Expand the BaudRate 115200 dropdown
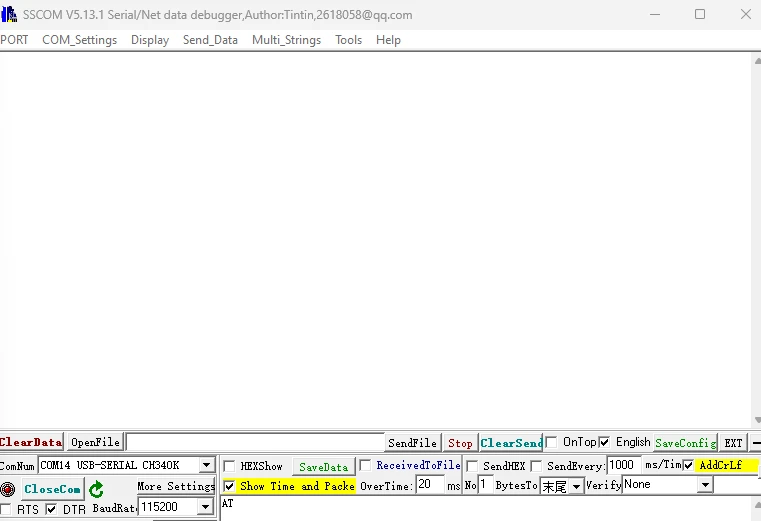This screenshot has width=761, height=521. tap(205, 507)
